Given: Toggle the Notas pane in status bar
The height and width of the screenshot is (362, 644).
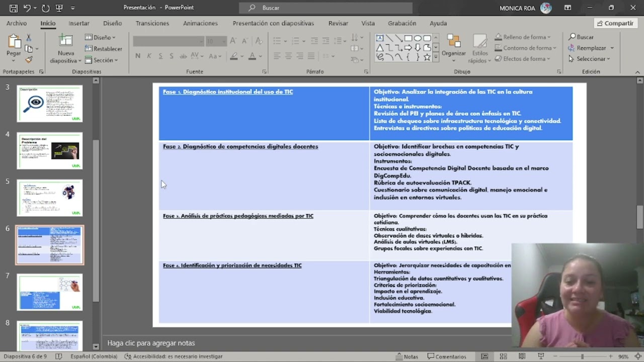Looking at the screenshot, I should [407, 356].
